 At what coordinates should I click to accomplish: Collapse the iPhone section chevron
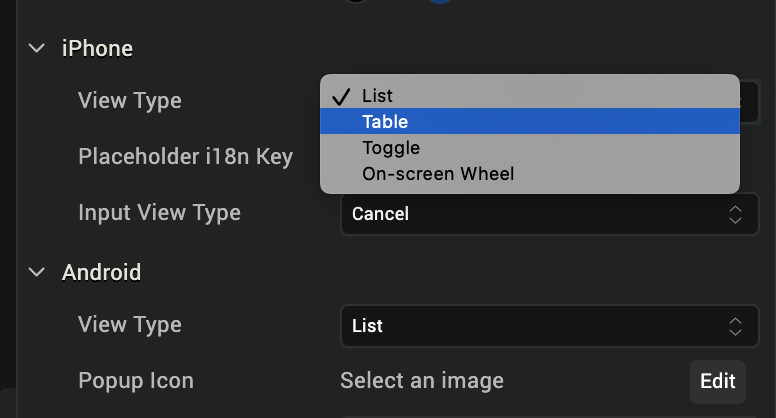click(x=37, y=48)
